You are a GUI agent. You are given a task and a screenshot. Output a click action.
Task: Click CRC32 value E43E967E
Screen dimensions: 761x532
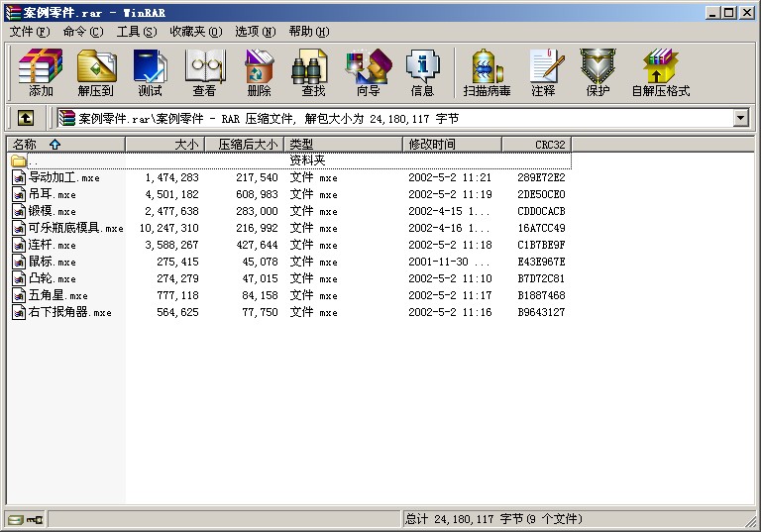(541, 262)
